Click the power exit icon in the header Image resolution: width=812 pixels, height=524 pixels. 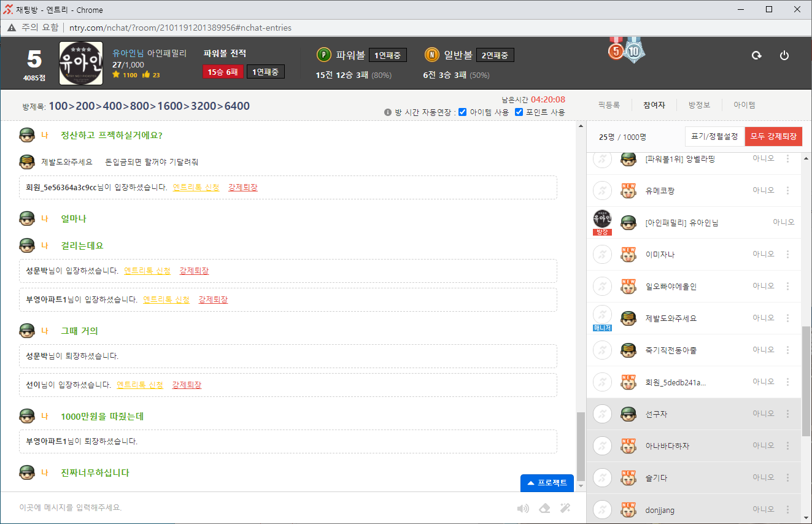pos(784,55)
